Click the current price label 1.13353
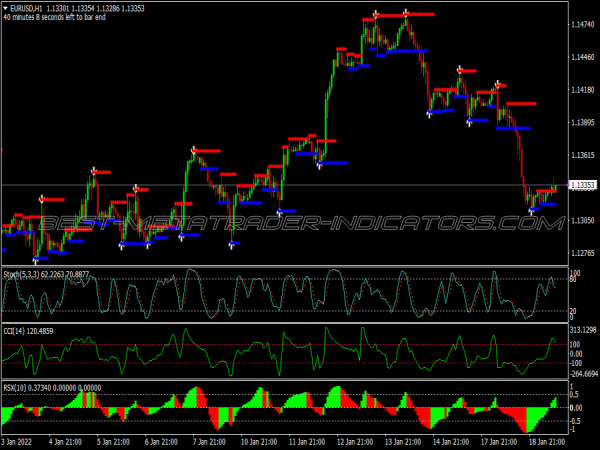This screenshot has height=450, width=600. [x=582, y=185]
